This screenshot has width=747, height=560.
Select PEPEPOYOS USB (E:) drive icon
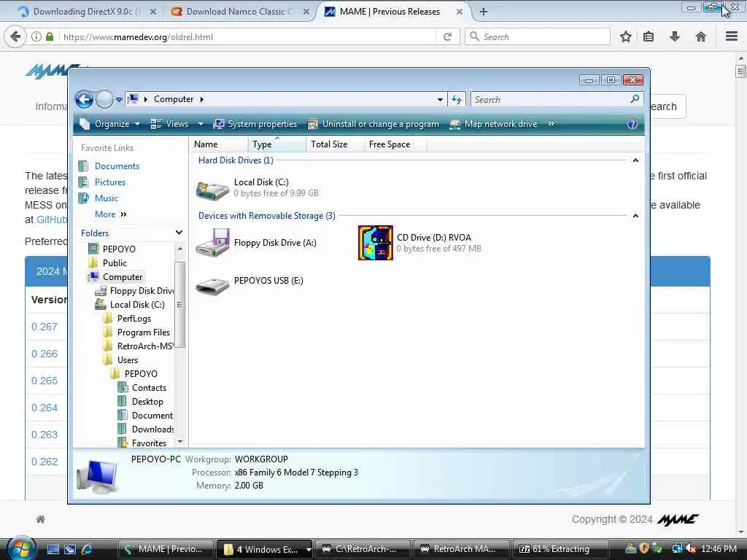coord(212,285)
